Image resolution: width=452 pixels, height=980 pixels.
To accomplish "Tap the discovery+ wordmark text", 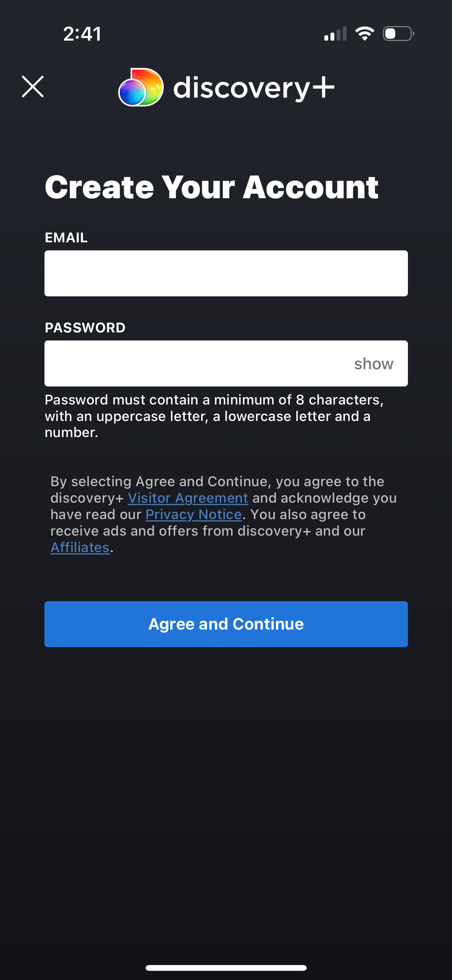I will click(253, 87).
